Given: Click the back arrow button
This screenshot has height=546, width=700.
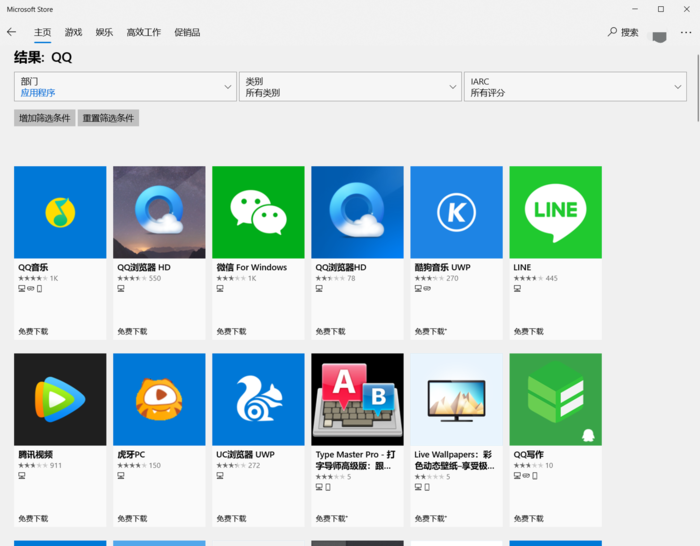Looking at the screenshot, I should [12, 32].
